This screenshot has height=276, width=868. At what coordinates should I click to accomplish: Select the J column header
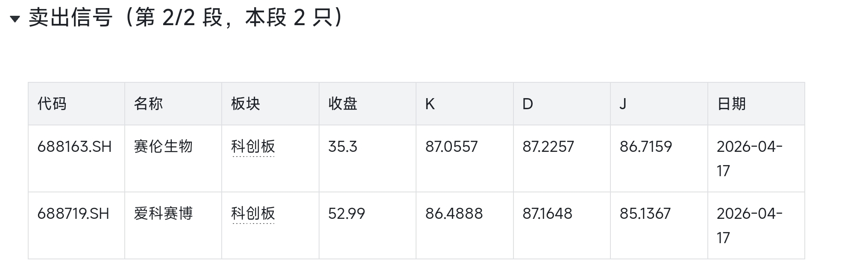point(623,104)
